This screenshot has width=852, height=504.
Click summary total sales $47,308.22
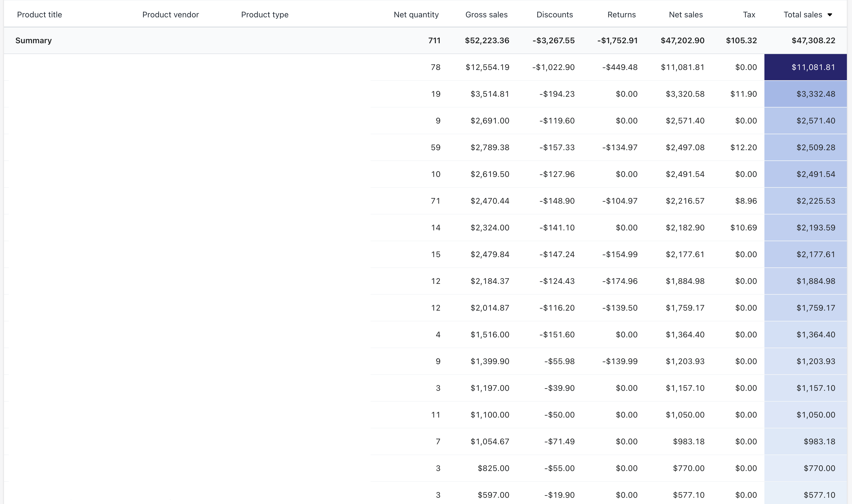(x=813, y=40)
